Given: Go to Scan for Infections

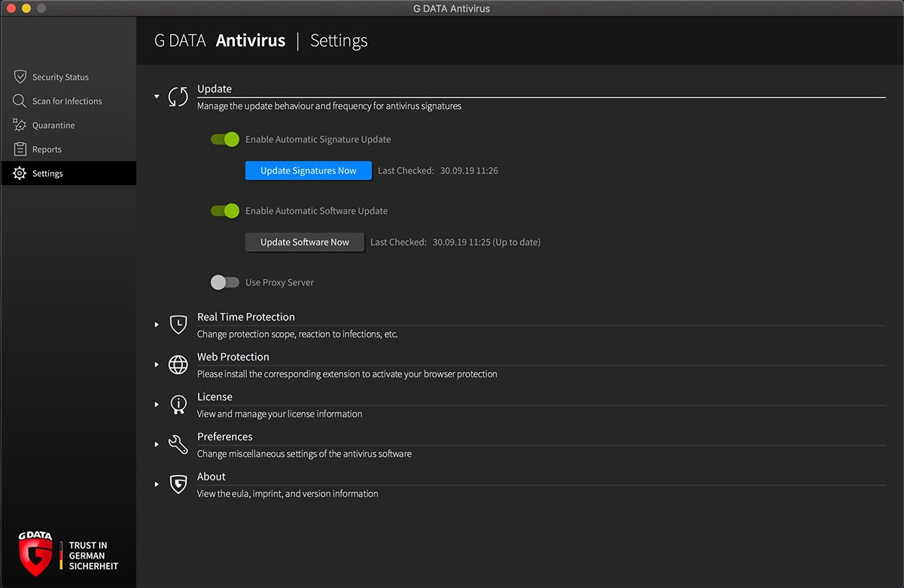Looking at the screenshot, I should [66, 101].
